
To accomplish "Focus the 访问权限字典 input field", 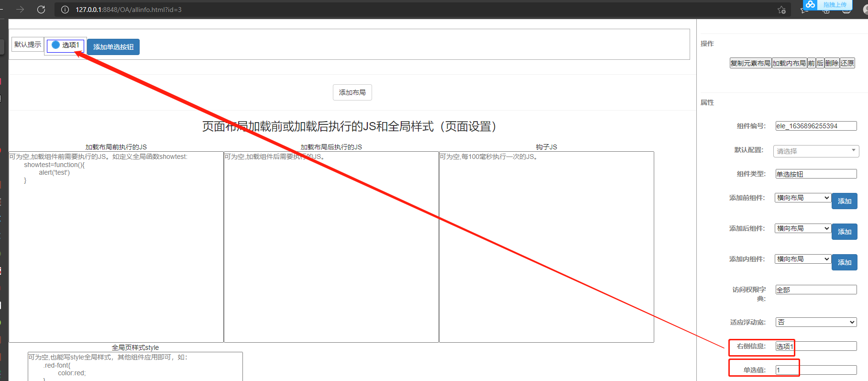I will tap(816, 290).
